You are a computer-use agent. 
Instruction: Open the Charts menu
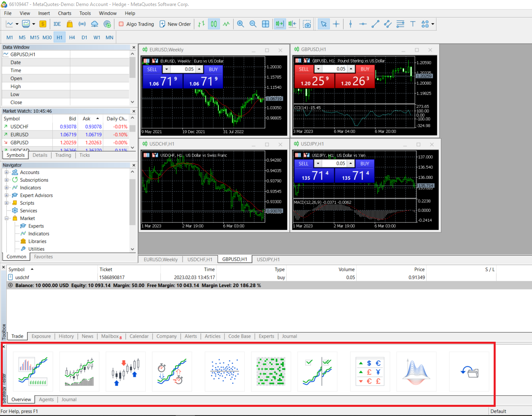click(x=64, y=13)
